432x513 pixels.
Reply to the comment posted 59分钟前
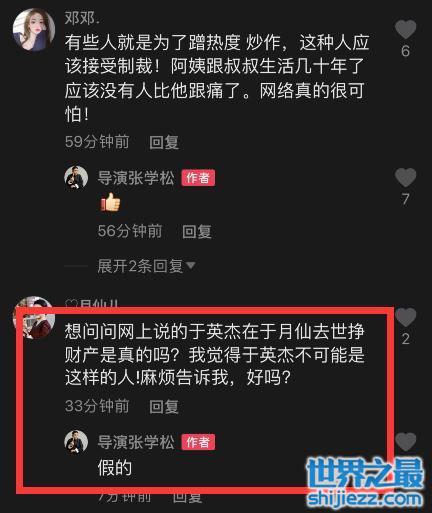tap(164, 142)
